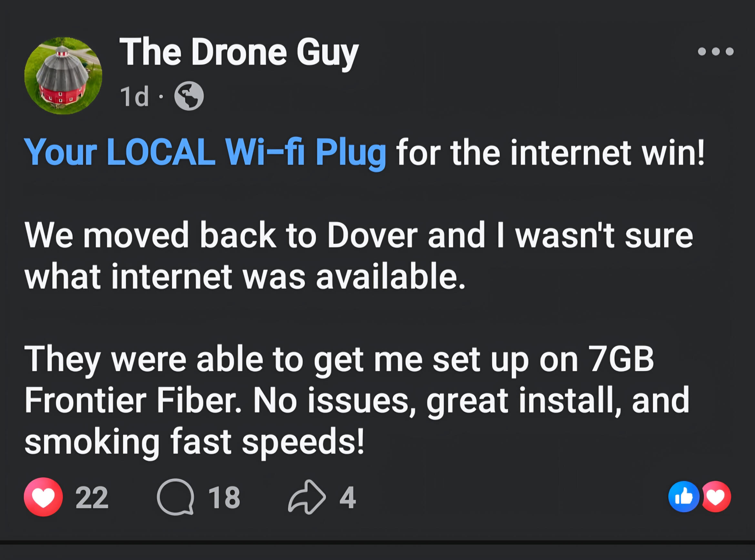
Task: Click the blue thumbs-up reaction icon
Action: 683,497
